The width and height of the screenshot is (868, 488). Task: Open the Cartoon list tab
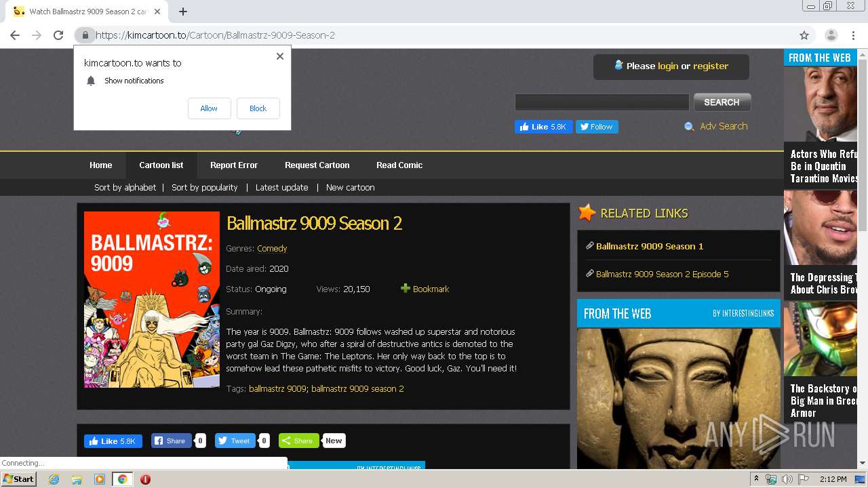(161, 165)
